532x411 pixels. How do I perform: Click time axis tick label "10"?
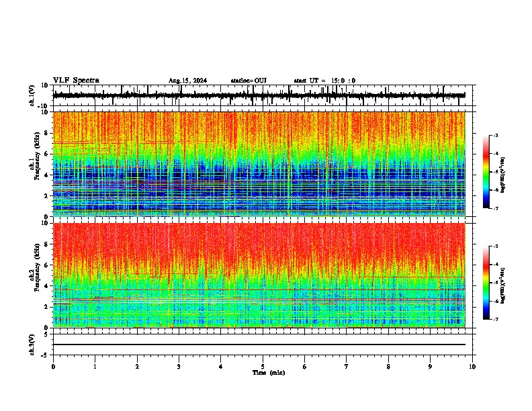tap(472, 367)
